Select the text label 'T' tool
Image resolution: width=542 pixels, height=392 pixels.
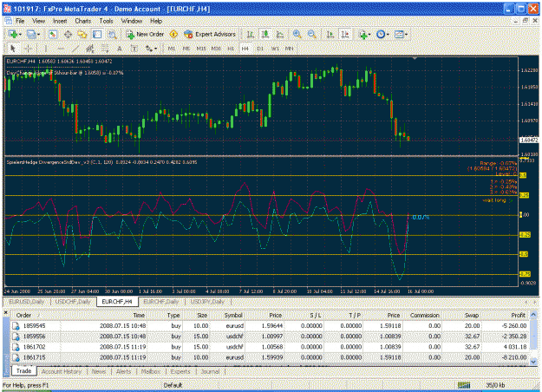[134, 49]
